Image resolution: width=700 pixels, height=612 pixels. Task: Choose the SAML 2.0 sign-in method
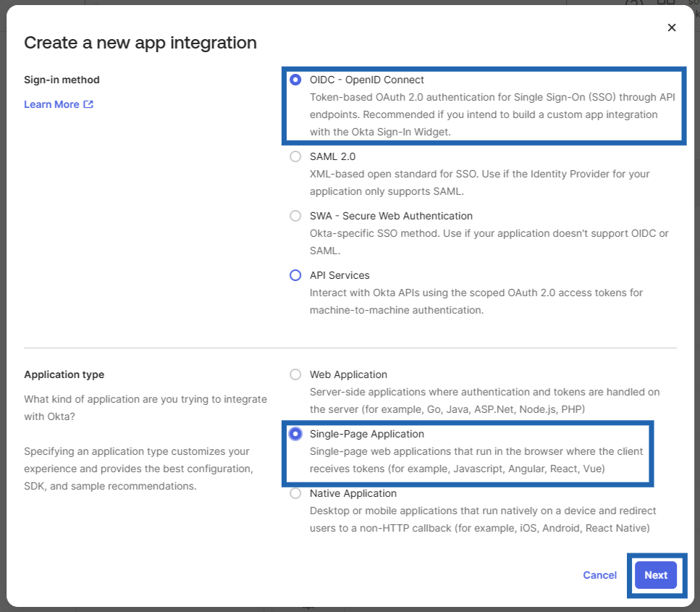[295, 156]
